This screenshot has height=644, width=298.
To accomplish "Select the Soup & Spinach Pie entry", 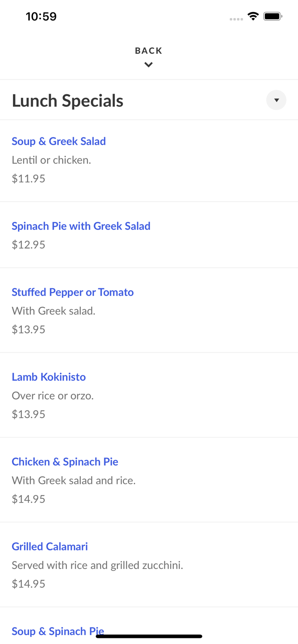I will (58, 631).
